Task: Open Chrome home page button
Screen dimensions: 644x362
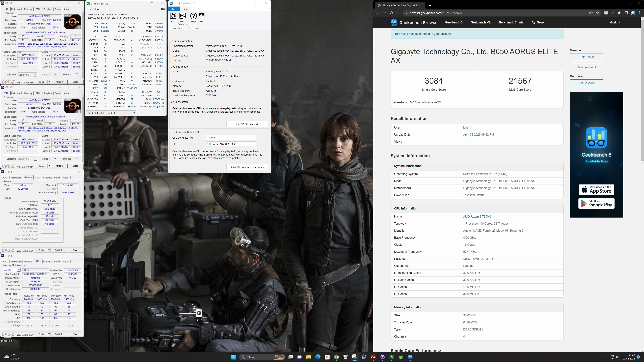Action: point(398,13)
